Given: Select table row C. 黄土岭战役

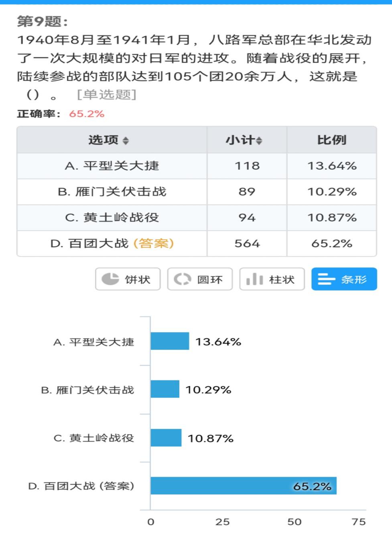Looking at the screenshot, I should 112,218.
